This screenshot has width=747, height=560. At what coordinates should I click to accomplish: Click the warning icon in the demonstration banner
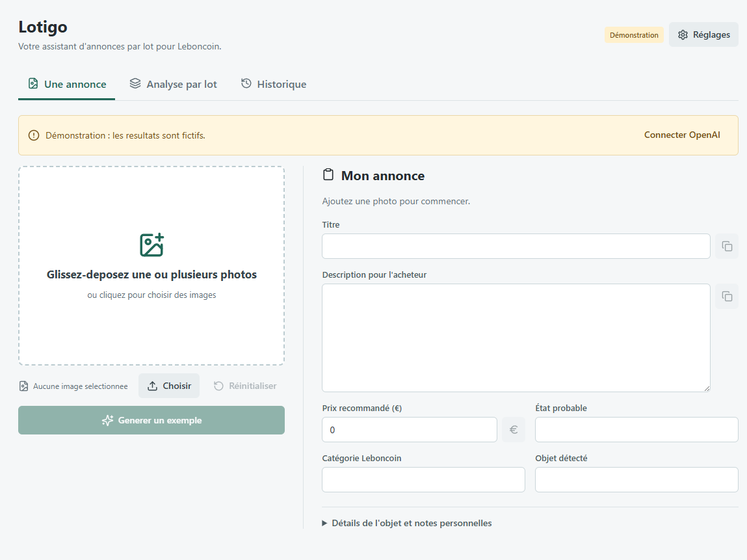34,135
